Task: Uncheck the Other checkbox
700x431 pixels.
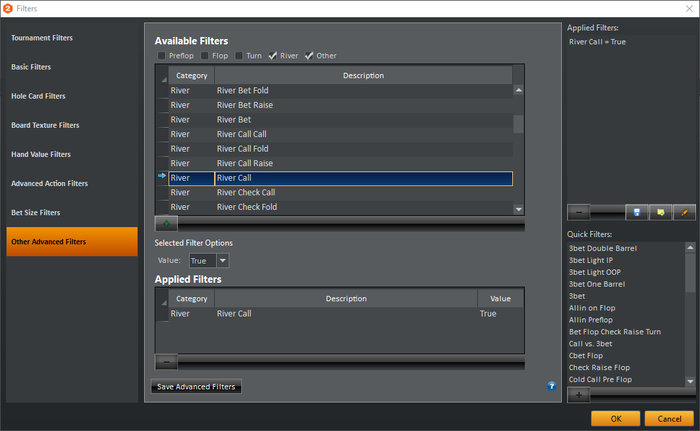Action: click(309, 55)
